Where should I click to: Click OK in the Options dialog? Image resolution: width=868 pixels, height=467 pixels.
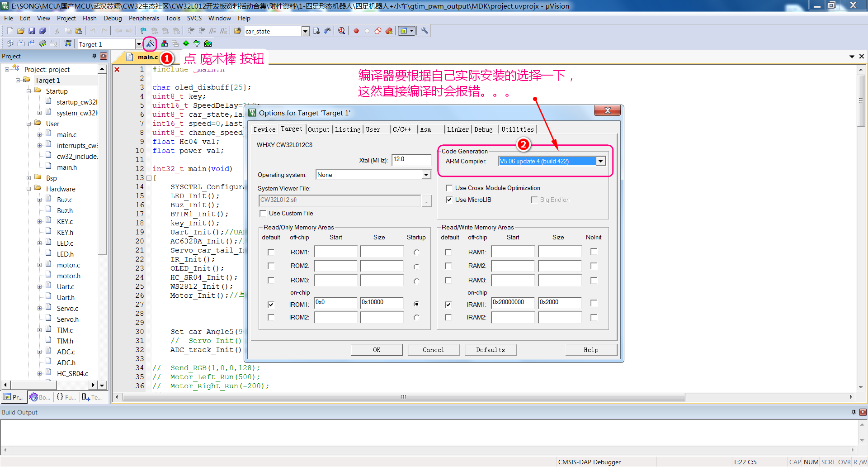click(x=377, y=350)
